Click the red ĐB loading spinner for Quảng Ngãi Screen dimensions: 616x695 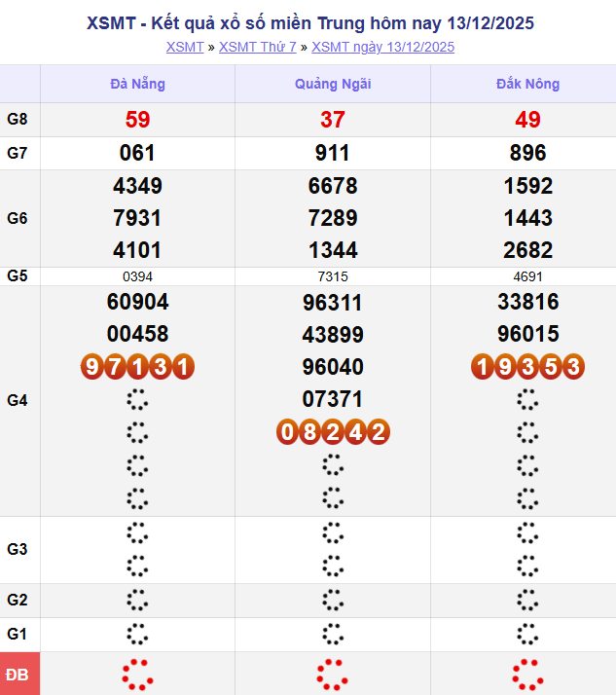coord(333,674)
